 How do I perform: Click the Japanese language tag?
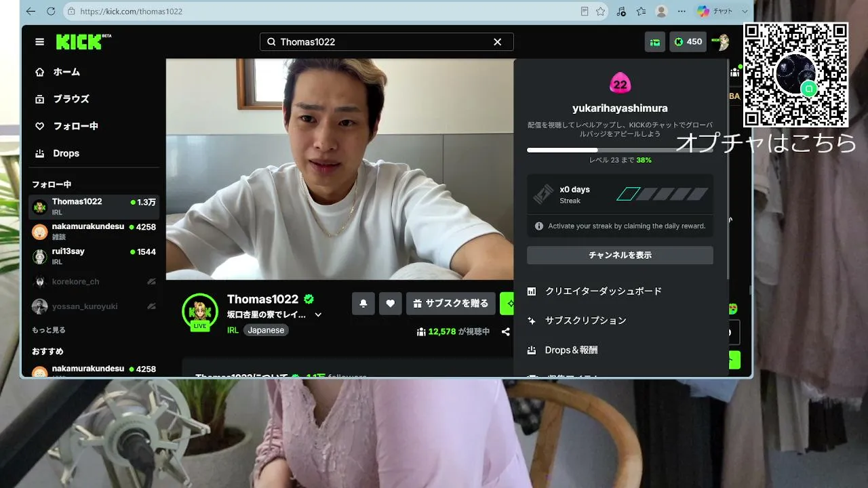pyautogui.click(x=266, y=330)
